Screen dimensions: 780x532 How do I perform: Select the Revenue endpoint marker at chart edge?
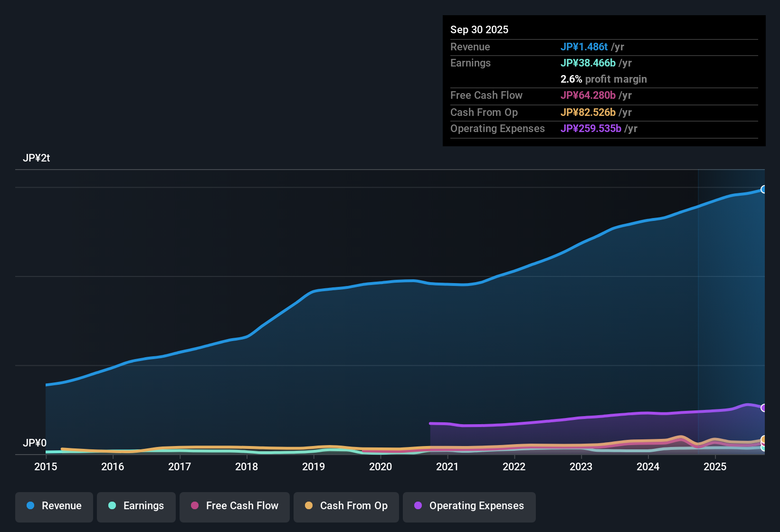point(764,190)
